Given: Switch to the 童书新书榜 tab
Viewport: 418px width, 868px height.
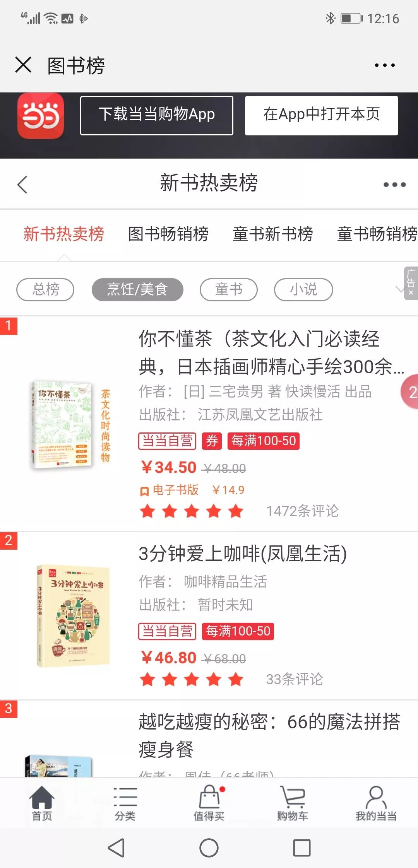Looking at the screenshot, I should tap(273, 234).
